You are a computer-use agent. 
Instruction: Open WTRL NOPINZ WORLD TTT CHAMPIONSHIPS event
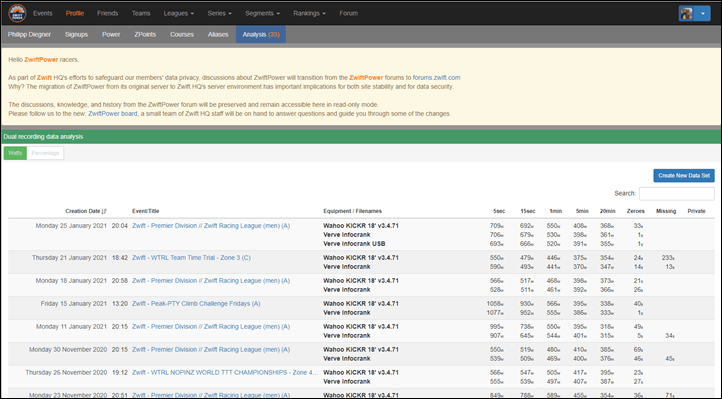pos(225,373)
